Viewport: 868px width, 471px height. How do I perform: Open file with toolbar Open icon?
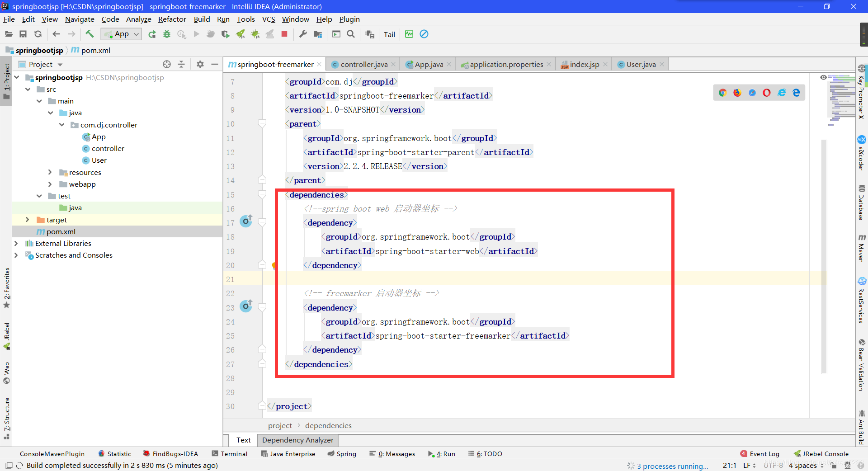pyautogui.click(x=9, y=34)
